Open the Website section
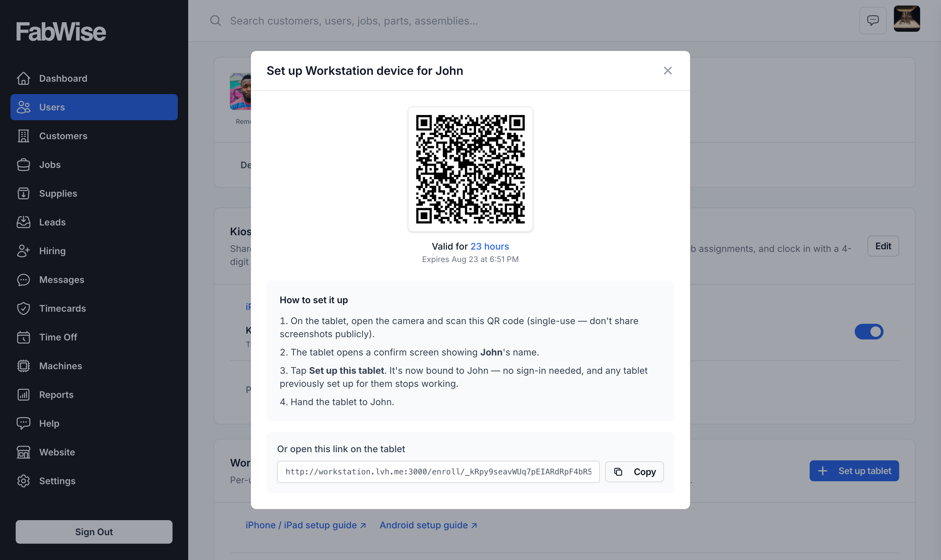 coord(94,452)
